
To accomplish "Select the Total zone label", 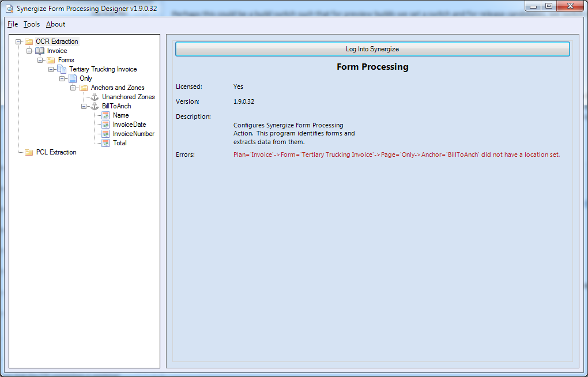I will pos(120,143).
